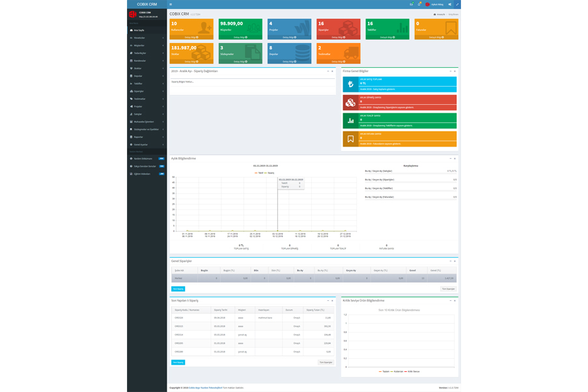Open the Raporlar sidebar menu
The height and width of the screenshot is (392, 588).
tap(147, 137)
